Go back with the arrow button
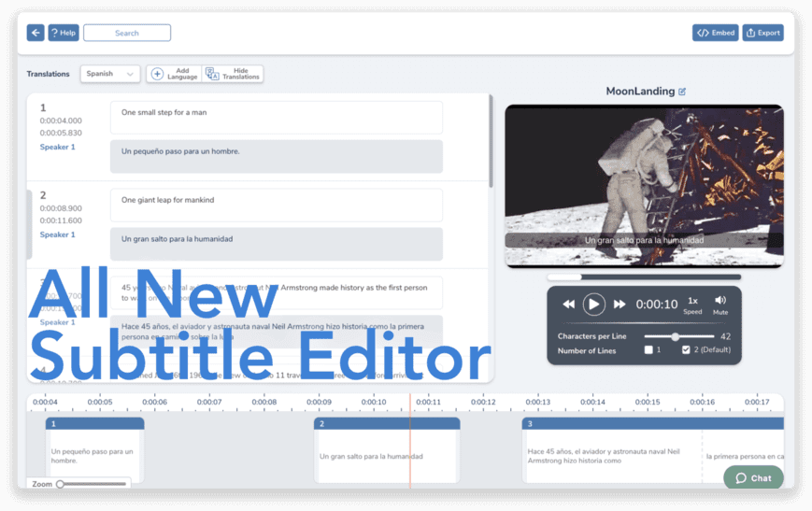Image resolution: width=812 pixels, height=511 pixels. pos(36,33)
